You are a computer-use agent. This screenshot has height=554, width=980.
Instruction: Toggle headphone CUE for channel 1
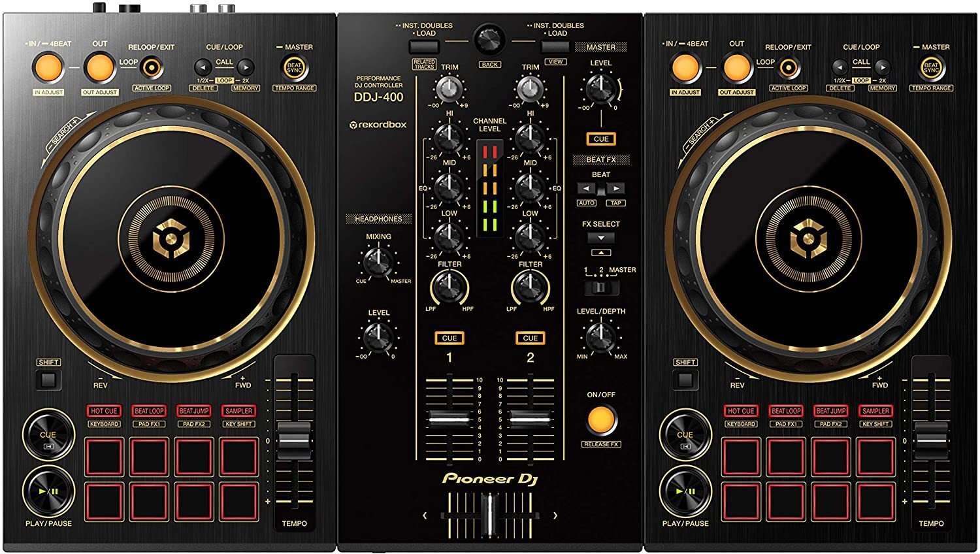point(449,338)
